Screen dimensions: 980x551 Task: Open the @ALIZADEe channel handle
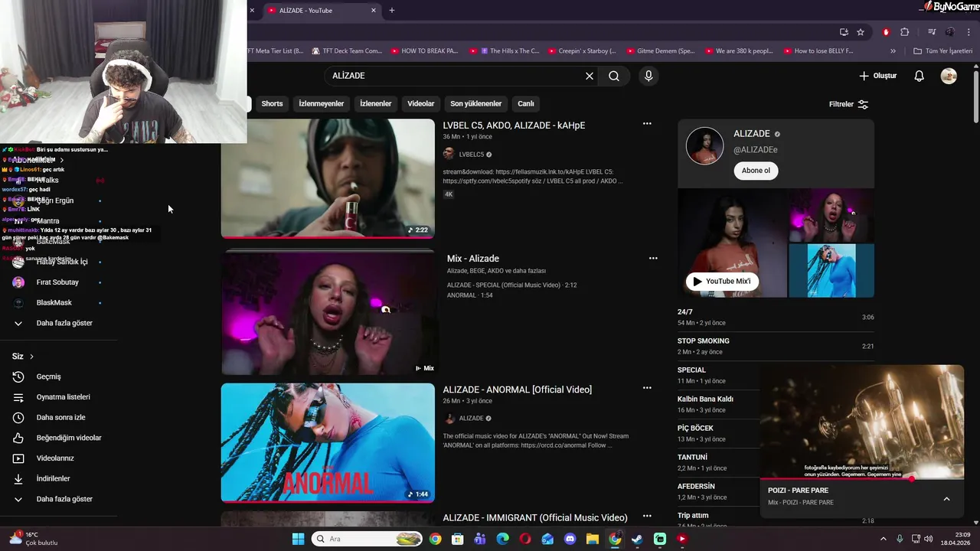[755, 150]
